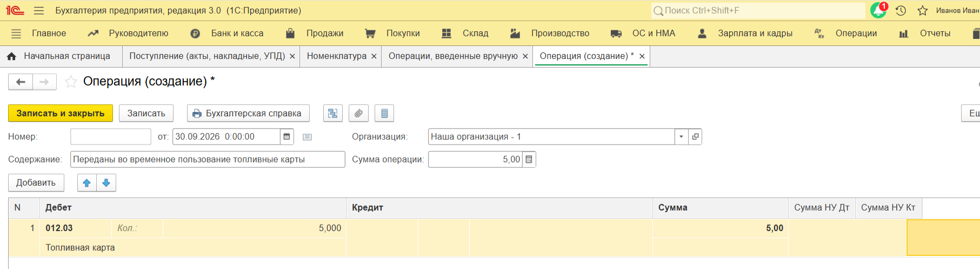980x269 pixels.
Task: Open notifications bell with badge
Action: [879, 10]
